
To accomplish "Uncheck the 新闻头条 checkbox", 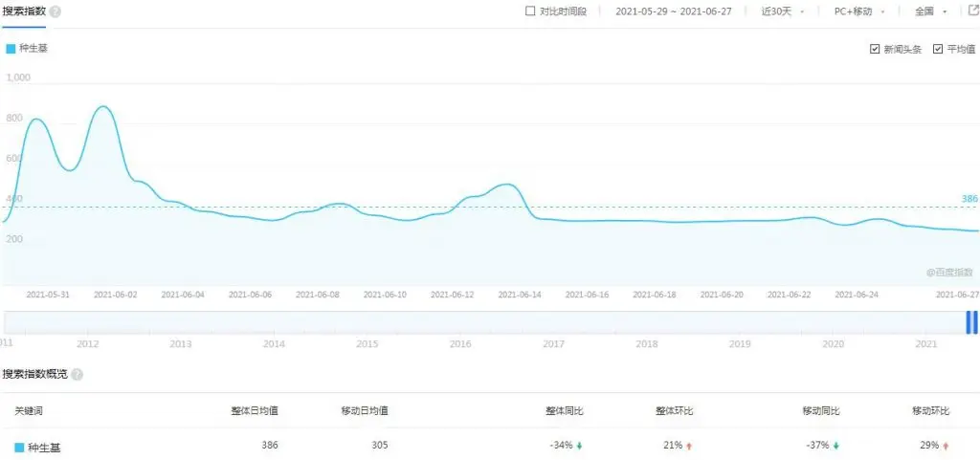I will tap(875, 49).
